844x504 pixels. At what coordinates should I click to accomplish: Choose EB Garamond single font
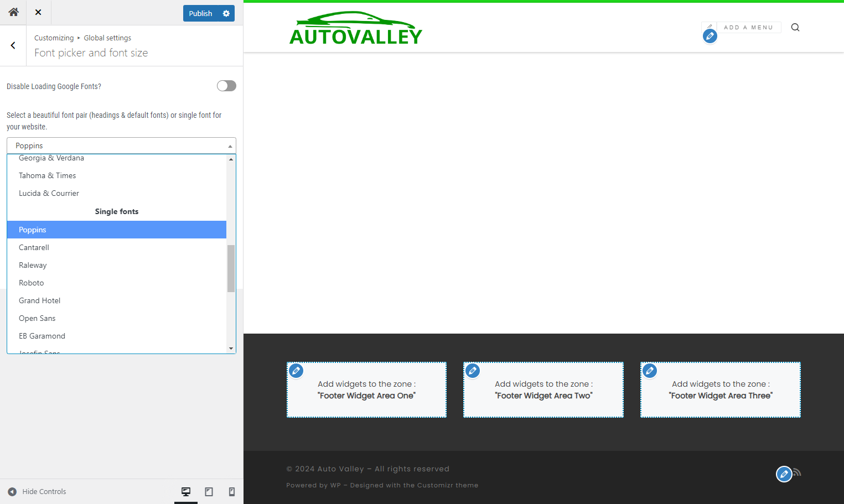116,336
